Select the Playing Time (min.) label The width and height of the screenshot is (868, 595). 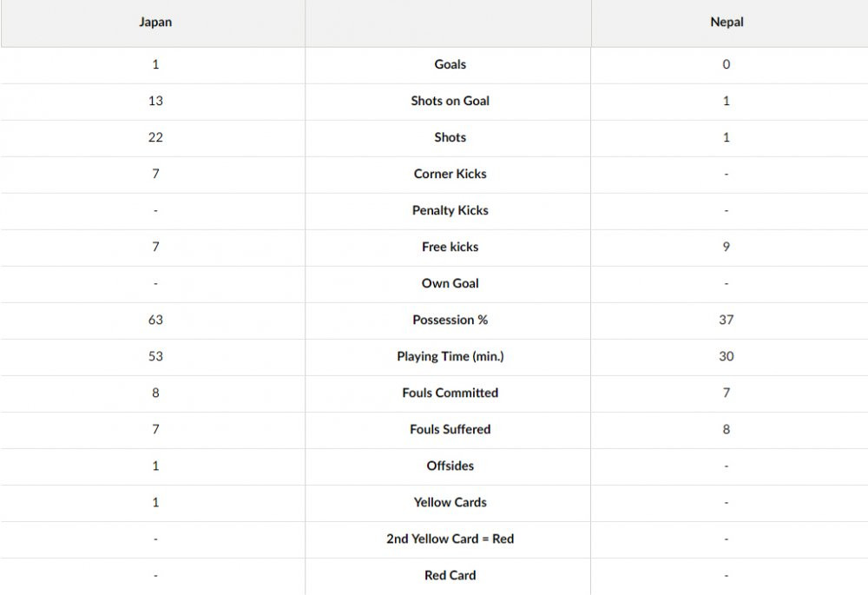pos(450,356)
